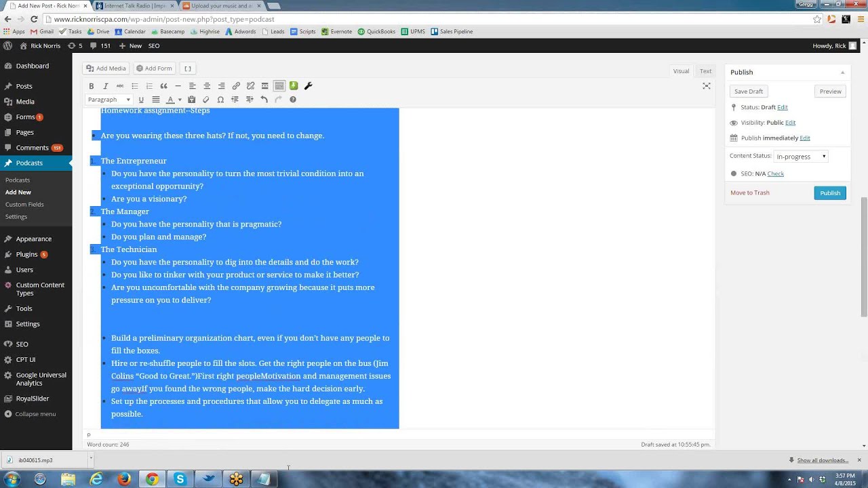Click the Windows Start button
Image resolution: width=868 pixels, height=488 pixels.
point(12,479)
